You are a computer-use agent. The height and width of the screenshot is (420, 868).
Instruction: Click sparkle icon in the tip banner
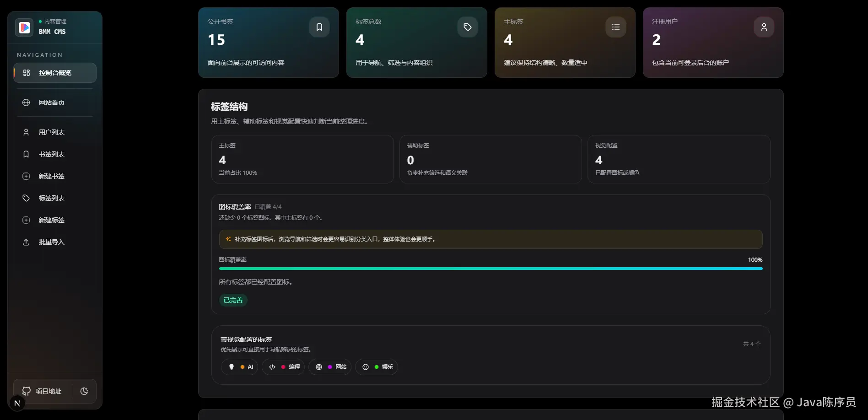tap(228, 239)
